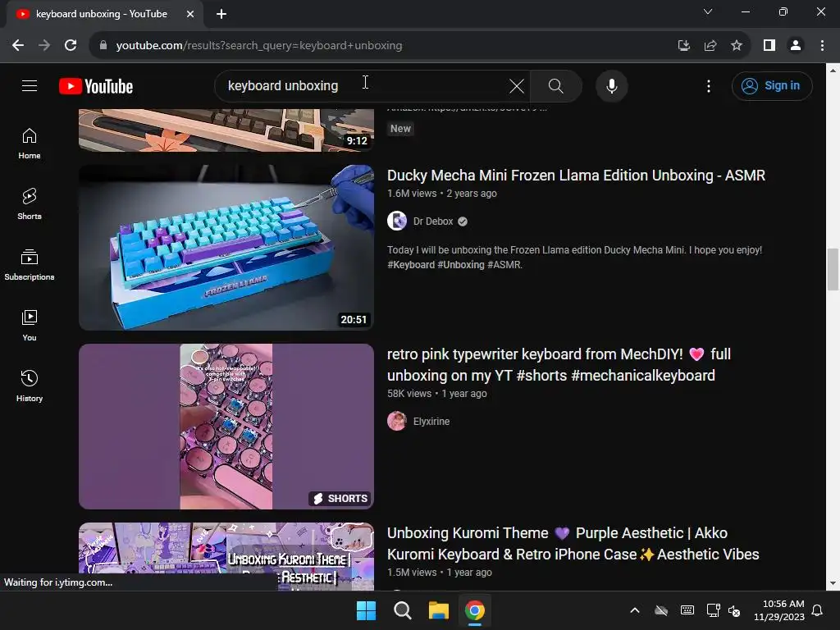Go back in Chrome
The height and width of the screenshot is (630, 840).
(x=18, y=46)
